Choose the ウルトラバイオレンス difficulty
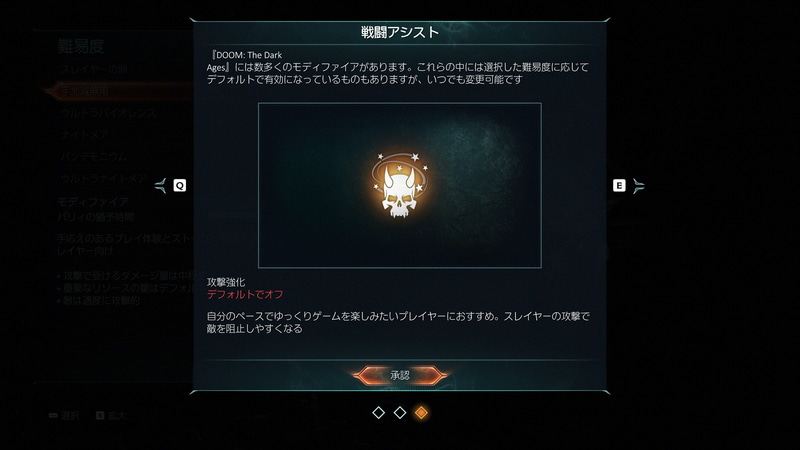This screenshot has height=450, width=800. [x=108, y=113]
